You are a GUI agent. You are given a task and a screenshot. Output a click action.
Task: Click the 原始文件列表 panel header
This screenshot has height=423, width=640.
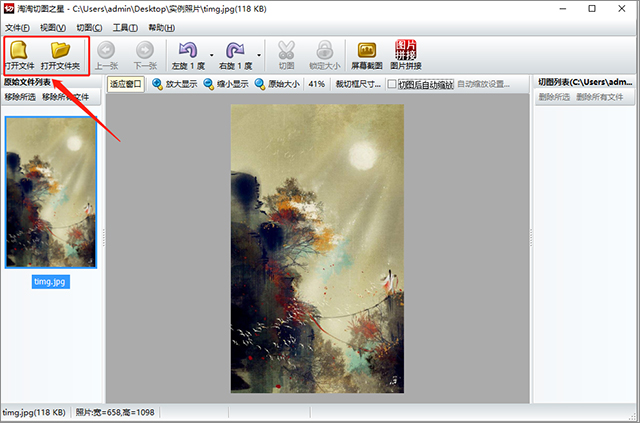[x=27, y=82]
